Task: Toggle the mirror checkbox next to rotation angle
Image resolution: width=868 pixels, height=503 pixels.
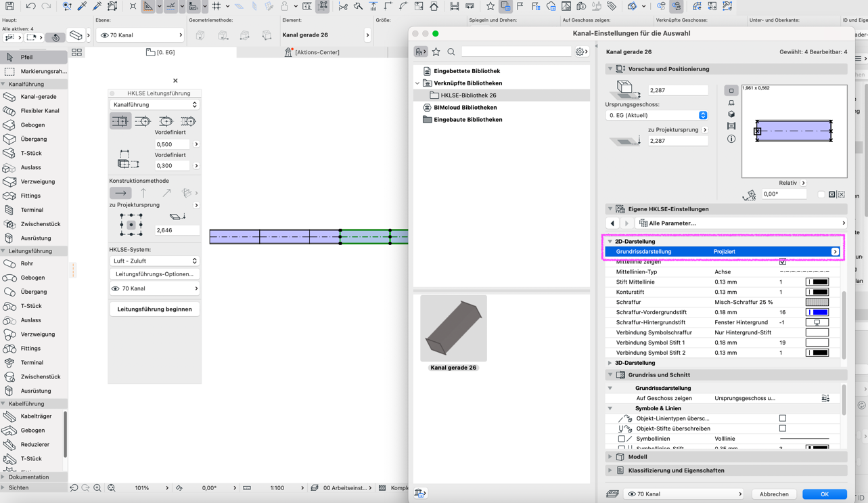Action: coord(821,194)
